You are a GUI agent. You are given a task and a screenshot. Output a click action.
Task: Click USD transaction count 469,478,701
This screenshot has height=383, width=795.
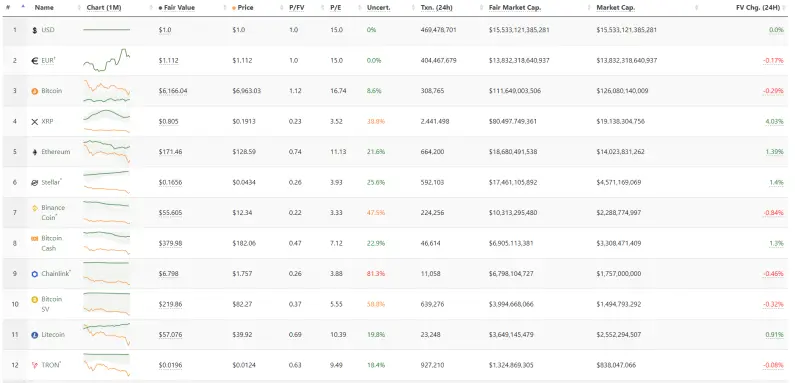coord(439,30)
